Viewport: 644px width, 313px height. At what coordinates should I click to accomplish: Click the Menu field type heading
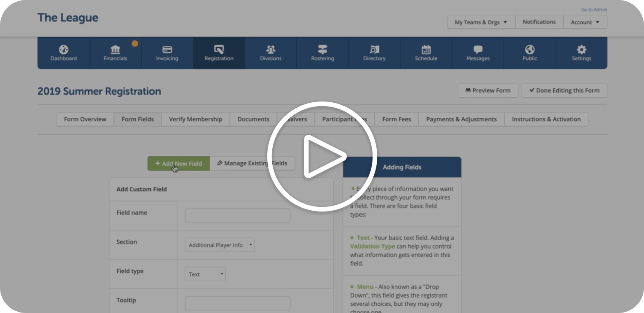pos(364,287)
